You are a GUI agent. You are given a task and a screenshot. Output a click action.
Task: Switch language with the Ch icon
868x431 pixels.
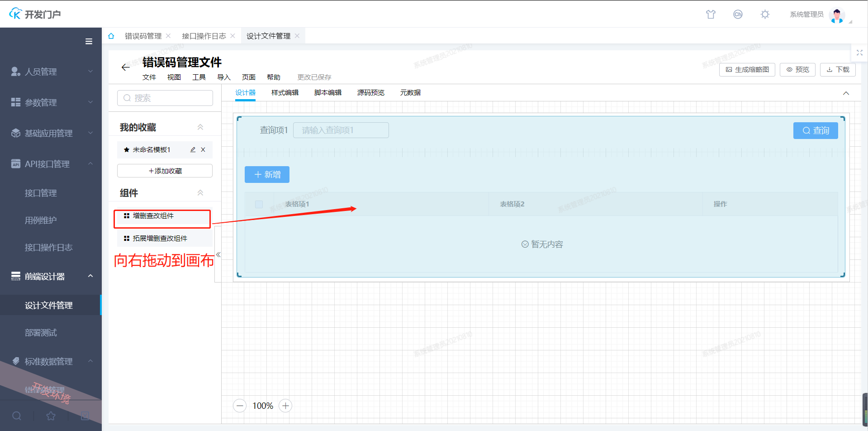pos(738,14)
